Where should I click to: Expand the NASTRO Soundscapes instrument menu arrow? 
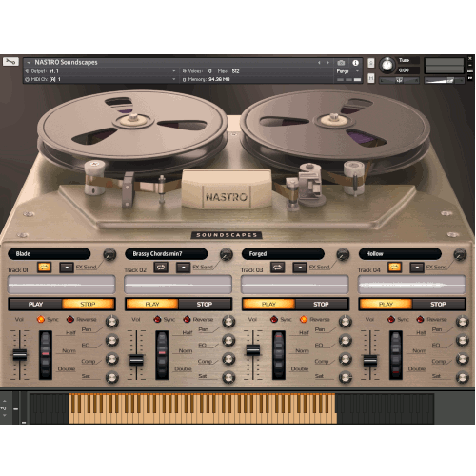[x=29, y=63]
